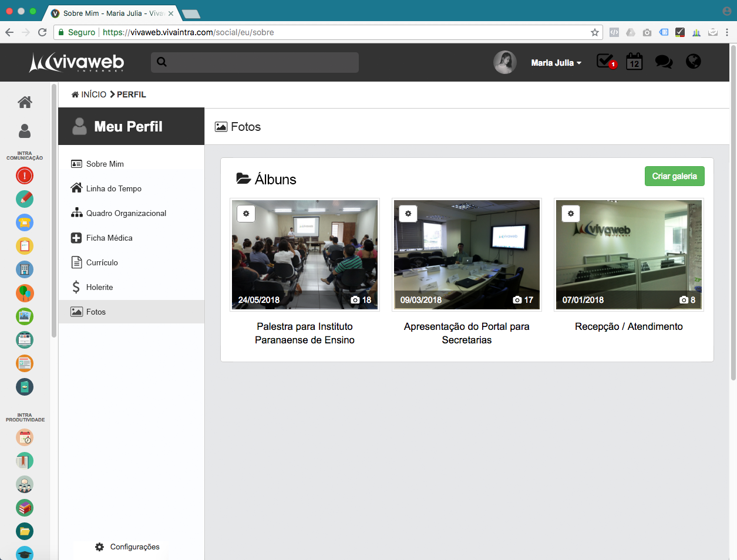Click the home icon in left sidebar
The height and width of the screenshot is (560, 737).
pos(25,102)
